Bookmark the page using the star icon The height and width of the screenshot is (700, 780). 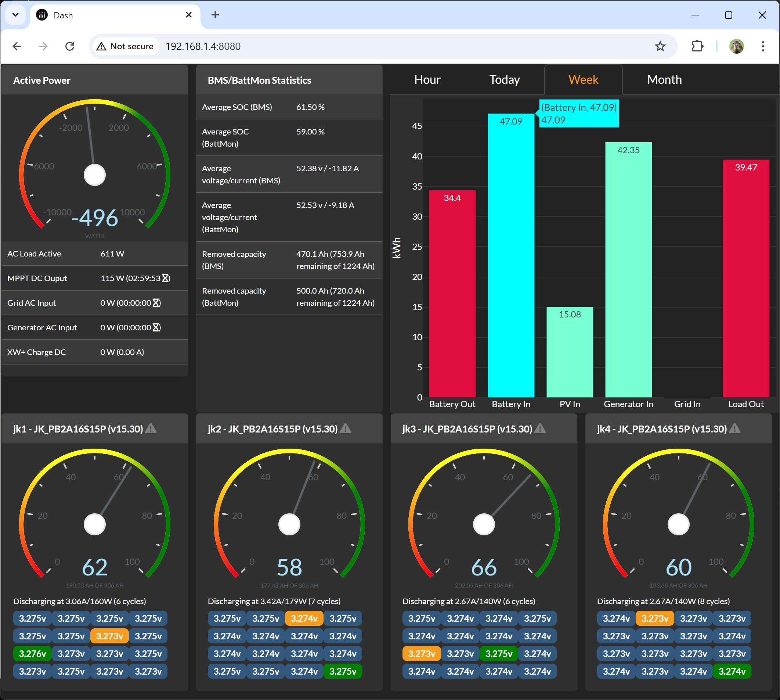tap(660, 46)
